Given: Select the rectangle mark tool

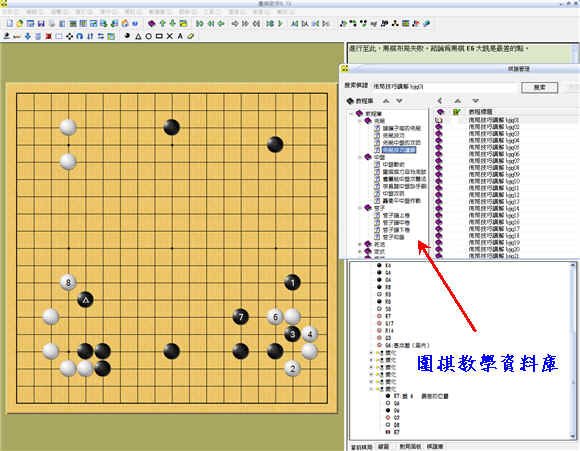Looking at the screenshot, I should tap(159, 36).
